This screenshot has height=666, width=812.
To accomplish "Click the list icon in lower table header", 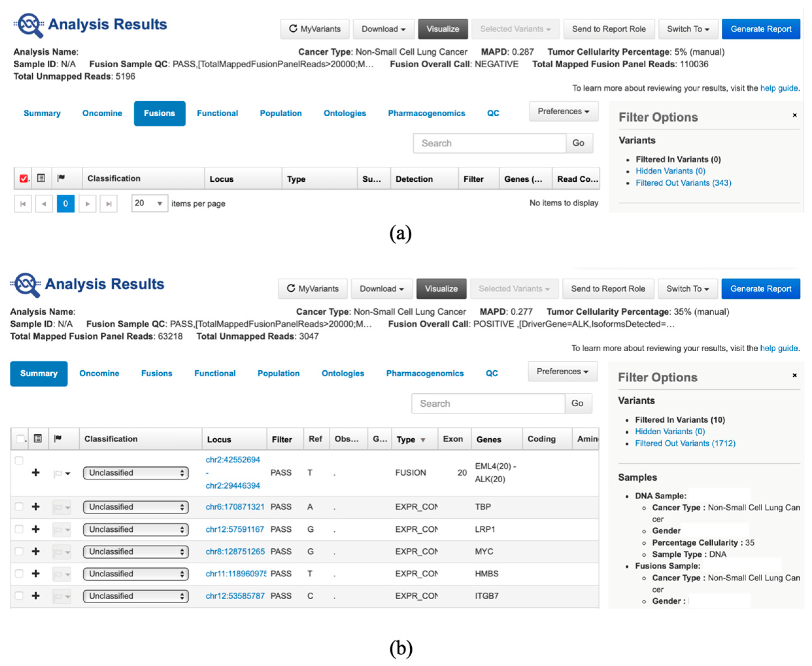I will point(38,439).
